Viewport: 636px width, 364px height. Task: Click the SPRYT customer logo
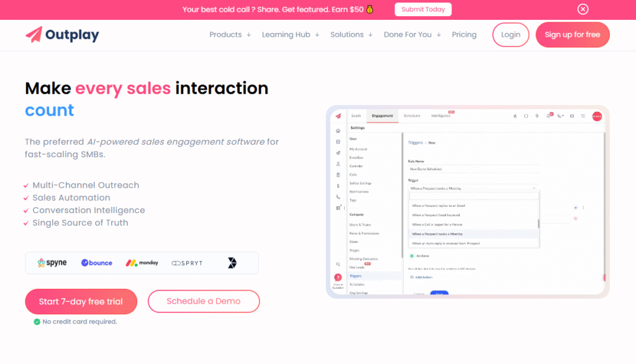(187, 263)
